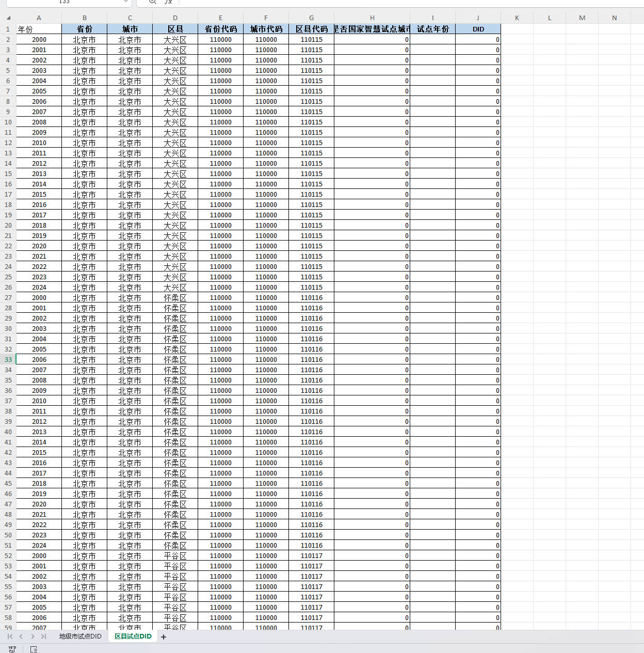Select empty column L header
This screenshot has width=644, height=653.
(x=549, y=18)
